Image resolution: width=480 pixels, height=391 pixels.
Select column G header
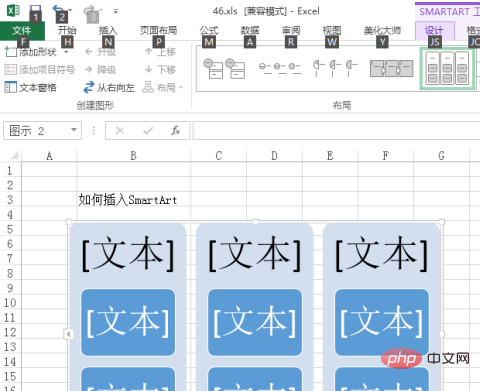click(x=441, y=156)
